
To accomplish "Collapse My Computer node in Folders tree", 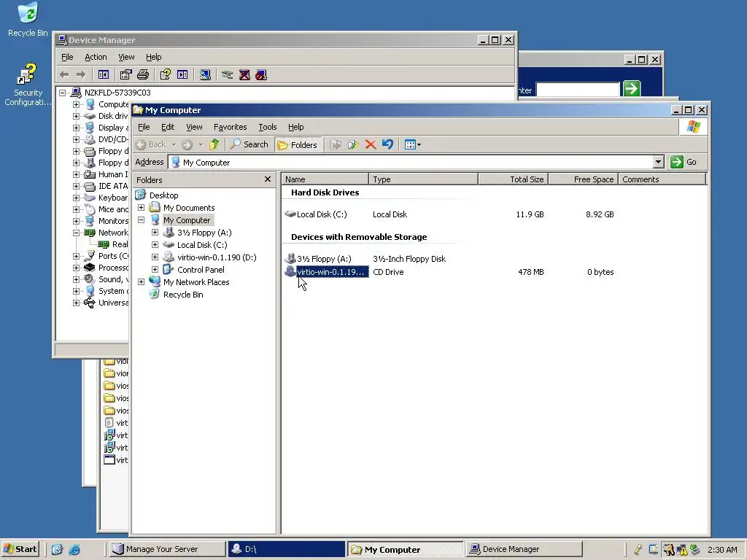I will click(141, 220).
